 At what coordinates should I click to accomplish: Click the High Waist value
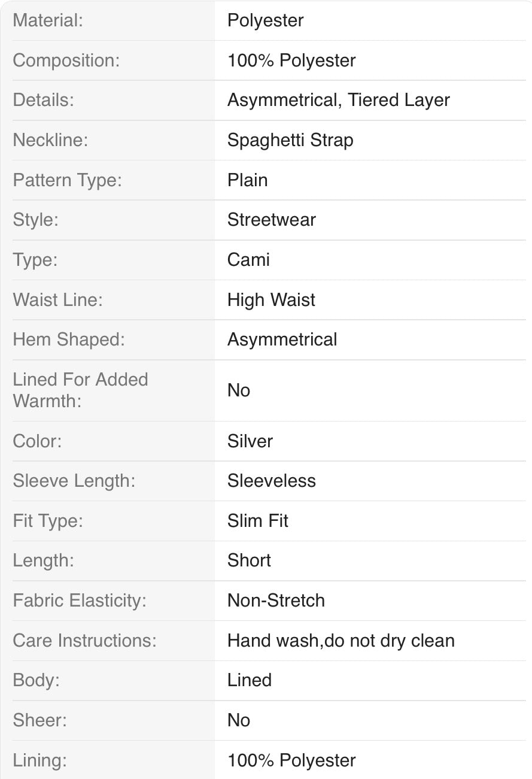pyautogui.click(x=271, y=300)
